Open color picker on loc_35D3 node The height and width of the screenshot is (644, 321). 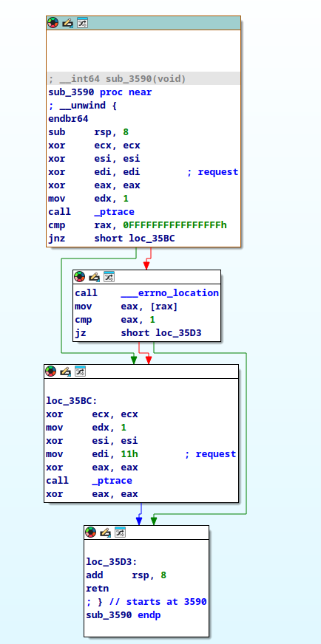pyautogui.click(x=90, y=532)
